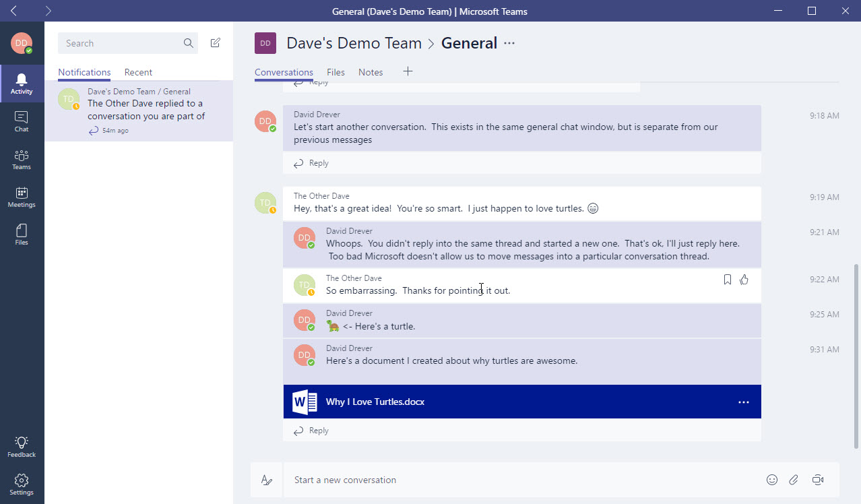Click The Other Dave avatar on 9:19 AM message
Image resolution: width=861 pixels, height=504 pixels.
[x=265, y=203]
